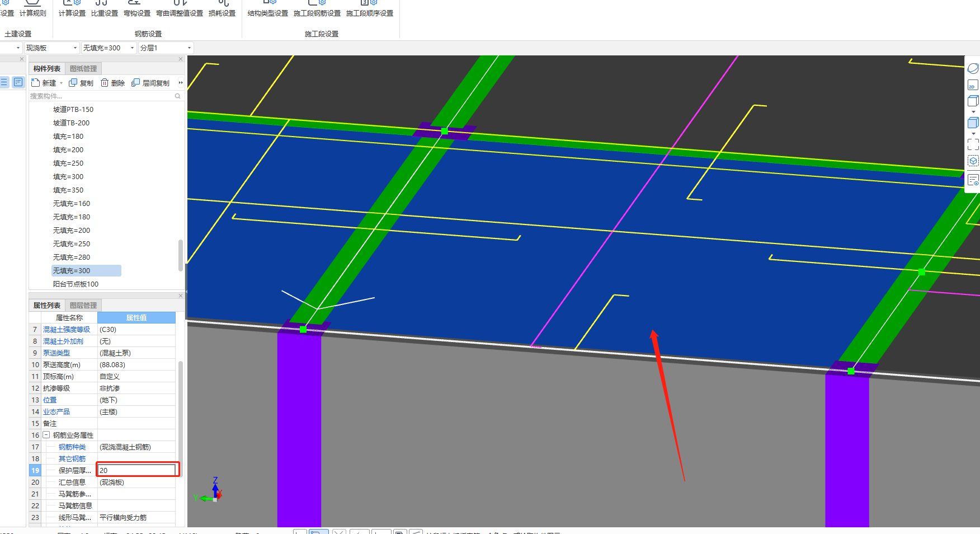This screenshot has width=980, height=534.
Task: Click 层间复制 button
Action: coord(150,83)
